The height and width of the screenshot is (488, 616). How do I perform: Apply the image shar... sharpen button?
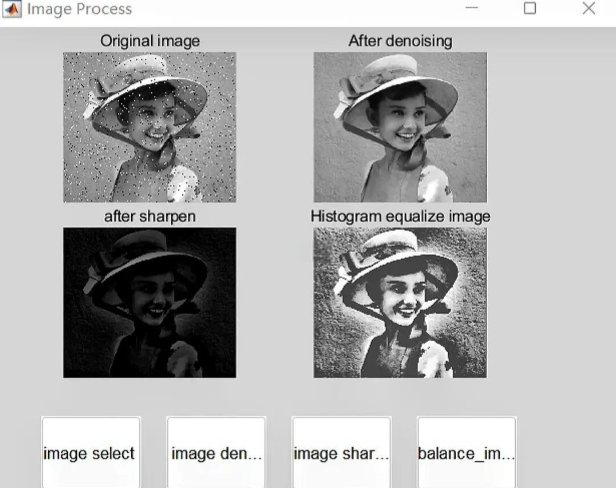[341, 453]
